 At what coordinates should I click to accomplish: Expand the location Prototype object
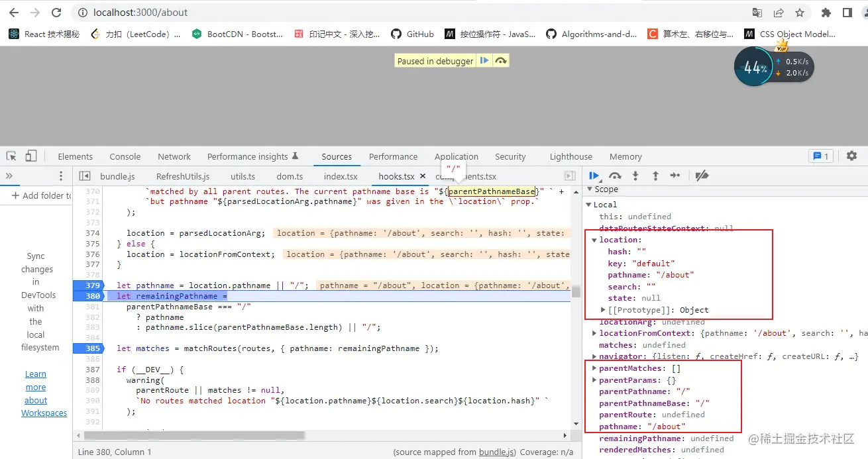(602, 309)
